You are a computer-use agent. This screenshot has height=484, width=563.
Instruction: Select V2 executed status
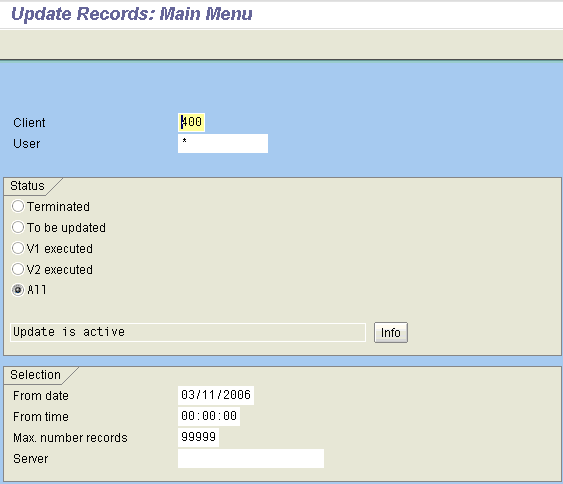coord(18,269)
